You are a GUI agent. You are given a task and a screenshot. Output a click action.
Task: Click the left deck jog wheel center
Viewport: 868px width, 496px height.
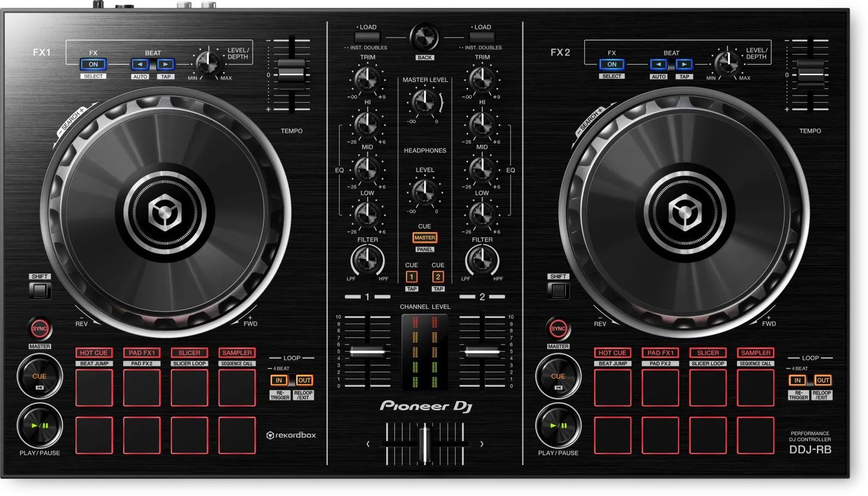click(x=164, y=212)
